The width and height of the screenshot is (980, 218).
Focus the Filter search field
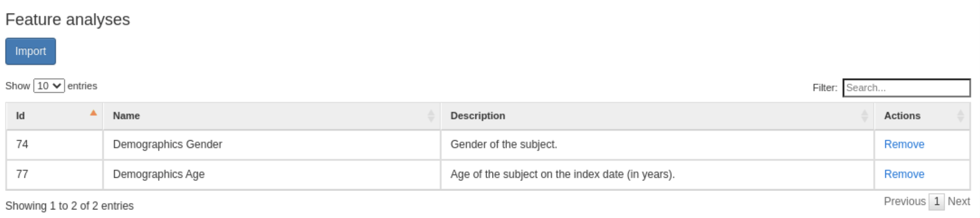(906, 88)
